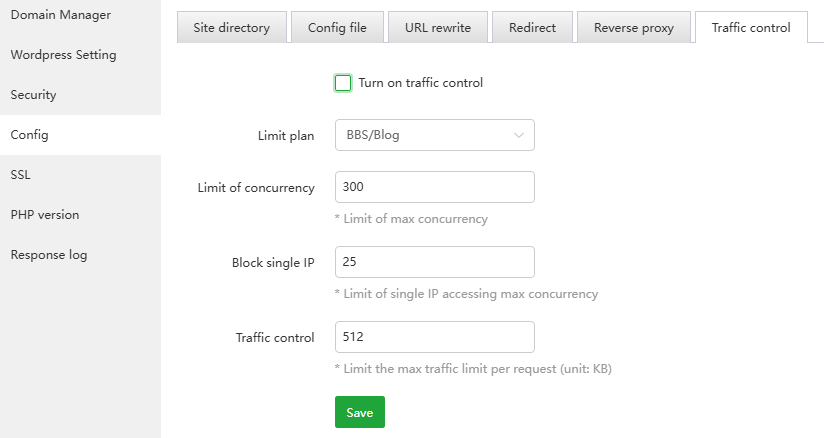Select the Traffic control value field showing 512

434,337
